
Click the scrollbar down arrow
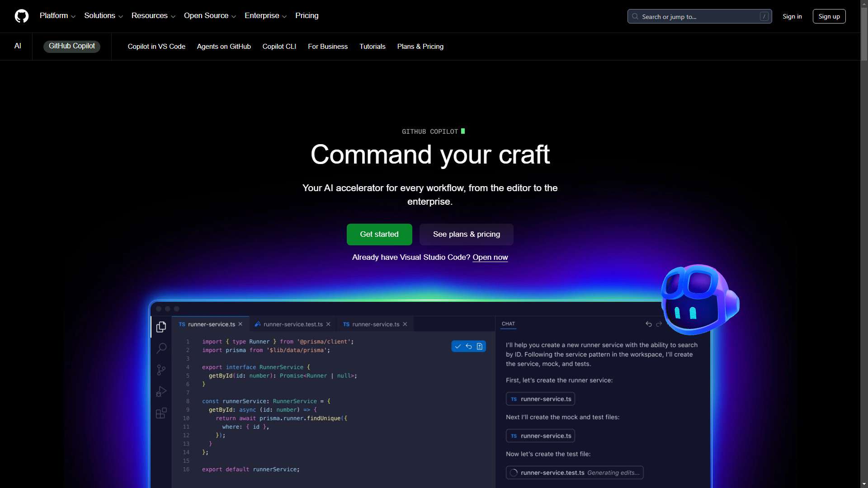(x=864, y=484)
